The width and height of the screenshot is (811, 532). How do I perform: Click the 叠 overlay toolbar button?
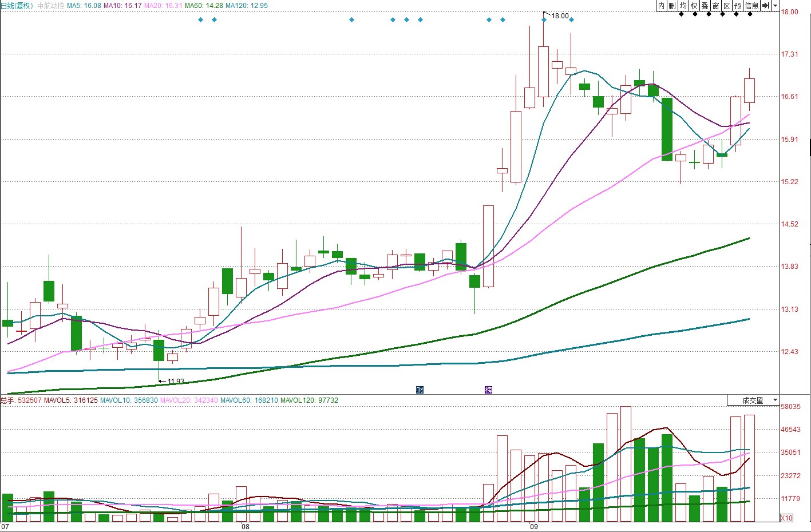[x=705, y=6]
